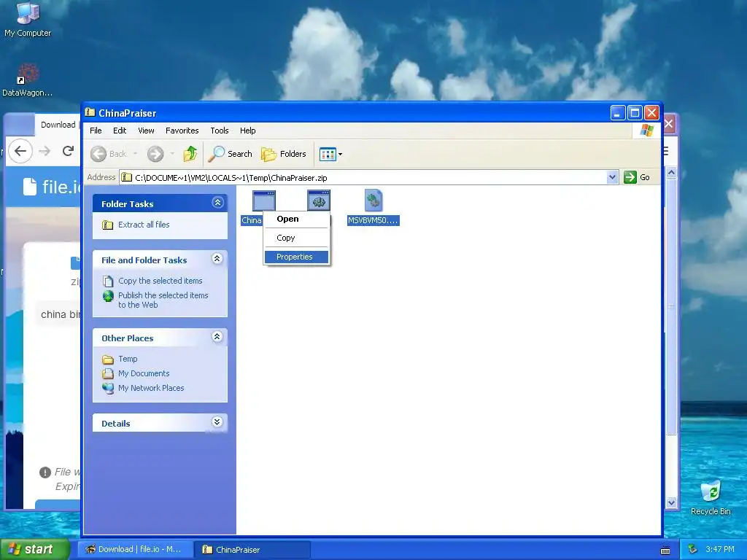
Task: Click Extract all files link
Action: (x=144, y=225)
